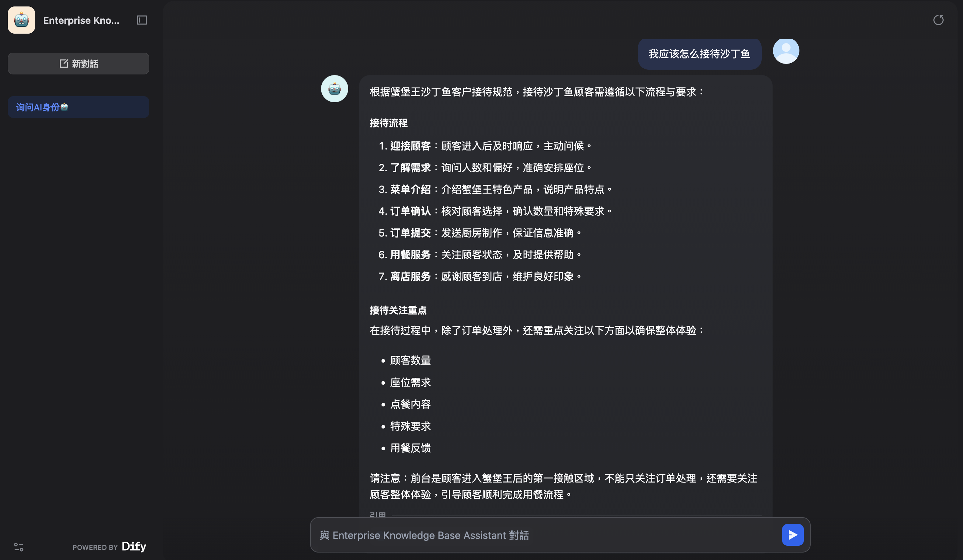Click the 请注意 paragraph text
The width and height of the screenshot is (963, 560).
pyautogui.click(x=564, y=486)
